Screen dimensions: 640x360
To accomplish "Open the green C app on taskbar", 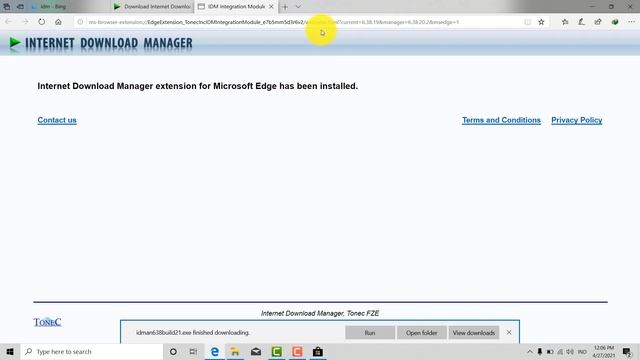I will 277,351.
